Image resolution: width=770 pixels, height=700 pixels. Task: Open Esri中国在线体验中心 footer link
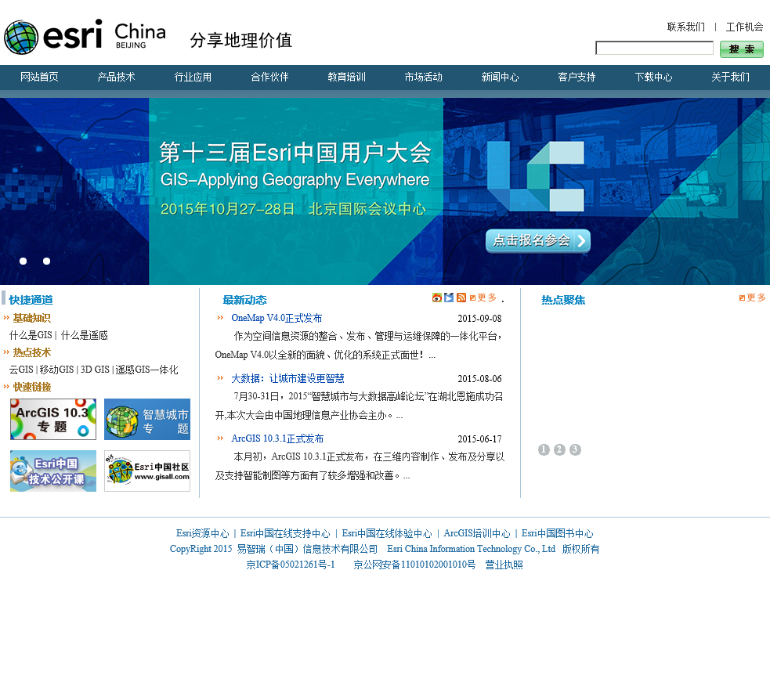click(387, 533)
